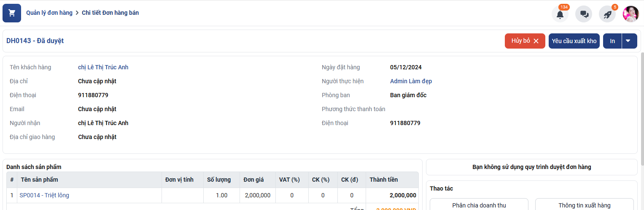Screen dimensions: 644x210
Task: Open customer link chị Lê Thị Trúc Anh
Action: tap(103, 67)
